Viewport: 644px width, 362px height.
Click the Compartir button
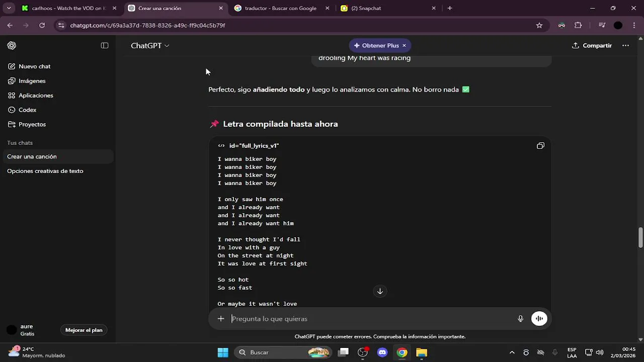pyautogui.click(x=592, y=46)
